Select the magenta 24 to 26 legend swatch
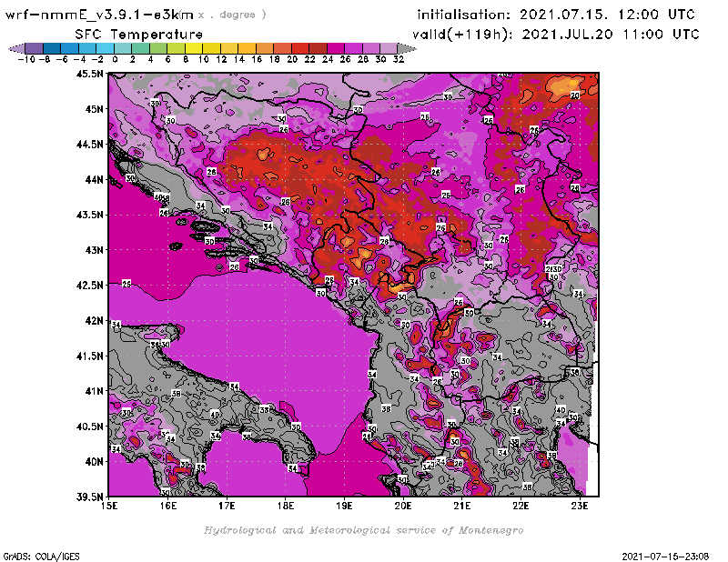Image resolution: width=728 pixels, height=562 pixels. pyautogui.click(x=335, y=48)
